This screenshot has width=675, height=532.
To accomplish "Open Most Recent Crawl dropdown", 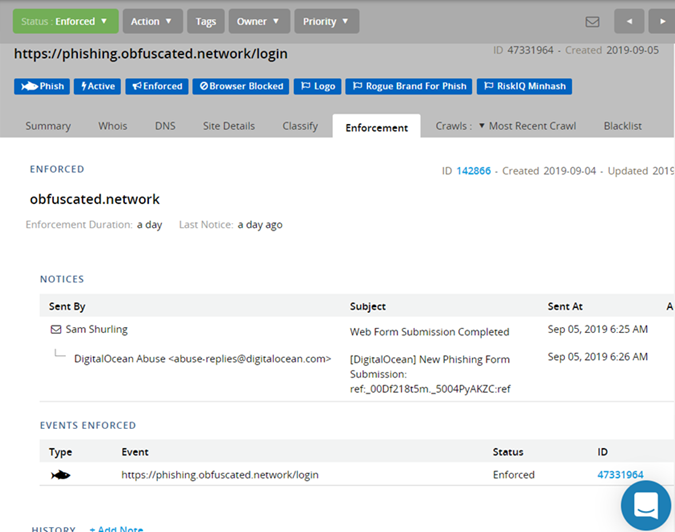I will [529, 126].
